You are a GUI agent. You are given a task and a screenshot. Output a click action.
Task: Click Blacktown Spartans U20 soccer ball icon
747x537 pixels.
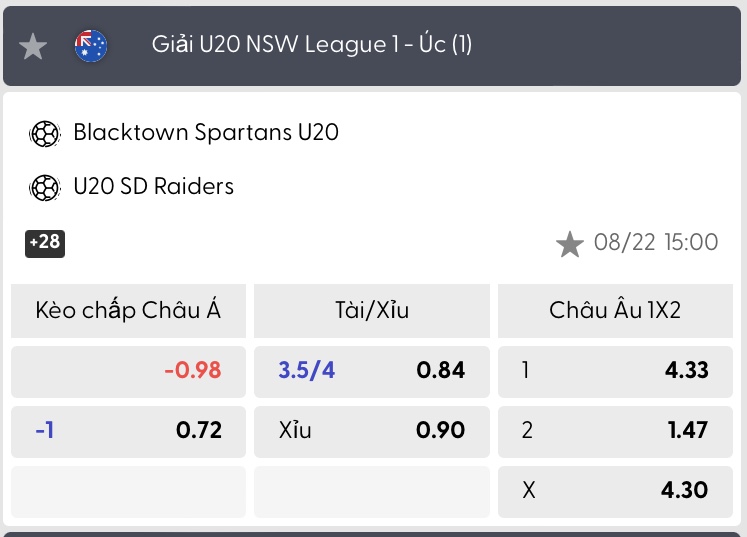tap(45, 134)
